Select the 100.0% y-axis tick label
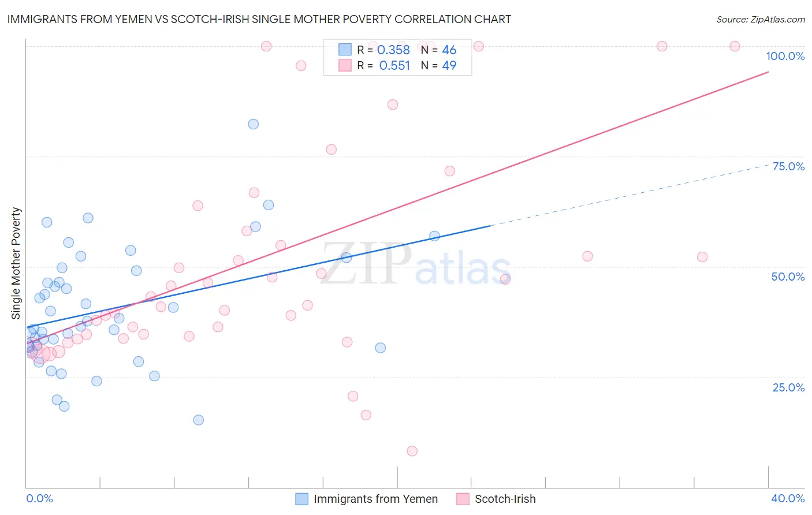The image size is (812, 515). pos(785,56)
